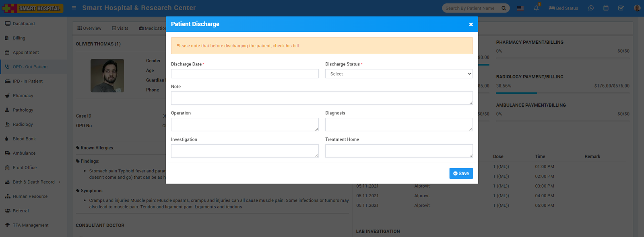The width and height of the screenshot is (644, 237).
Task: Switch to the Visits tab
Action: click(120, 29)
